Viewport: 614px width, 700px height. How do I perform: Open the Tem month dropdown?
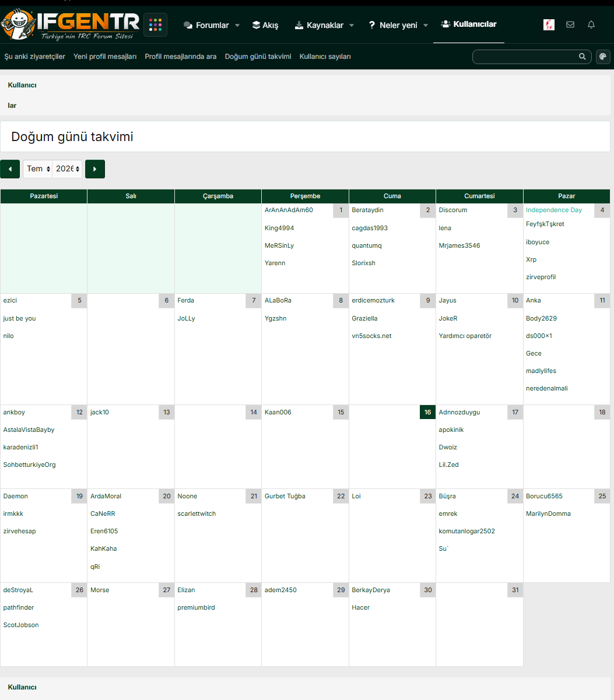point(38,169)
